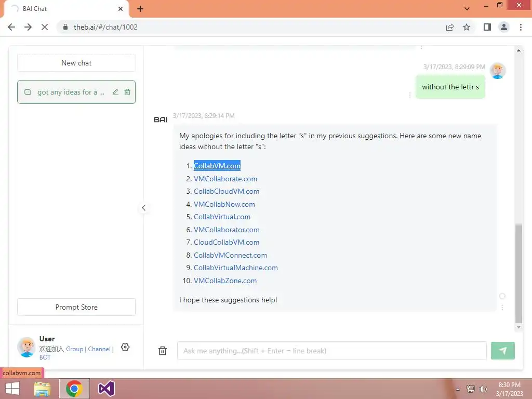Clear conversation trash icon near input

tap(163, 351)
